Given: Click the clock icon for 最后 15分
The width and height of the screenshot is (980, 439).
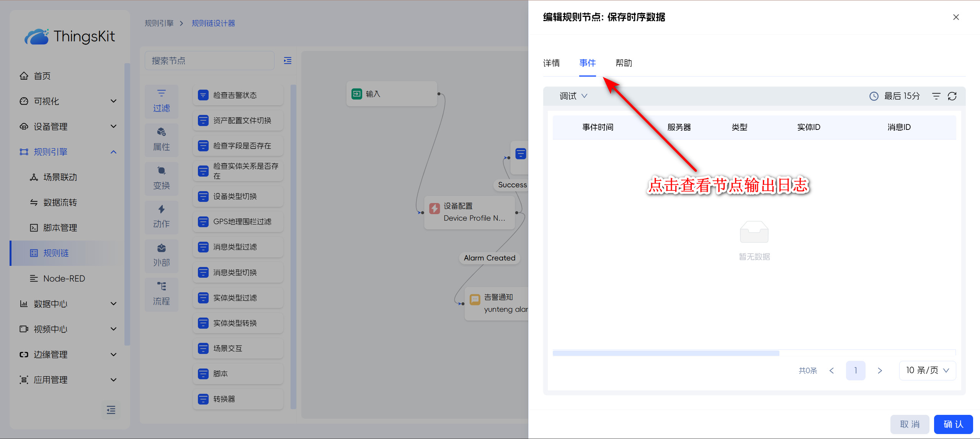Looking at the screenshot, I should pyautogui.click(x=874, y=96).
